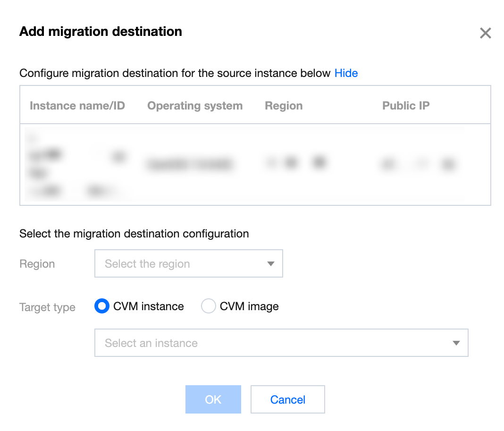This screenshot has width=504, height=431.
Task: Click the Instance name/ID column header
Action: point(77,106)
